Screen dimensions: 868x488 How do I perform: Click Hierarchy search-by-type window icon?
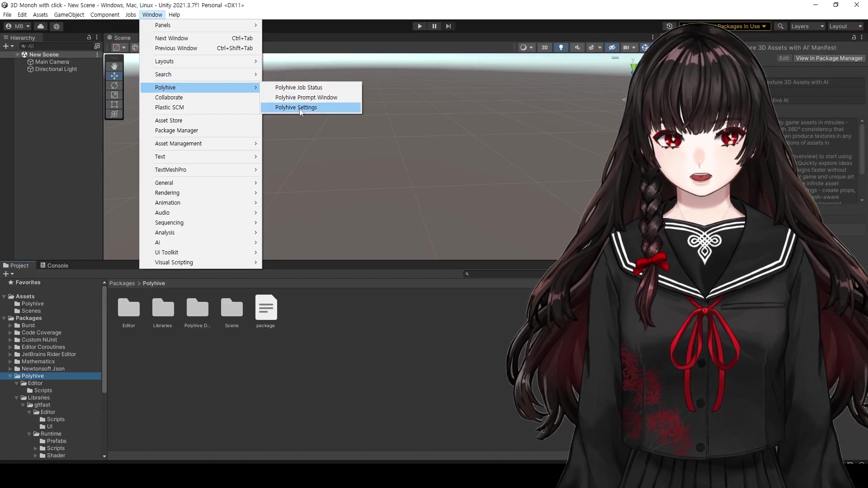(97, 46)
